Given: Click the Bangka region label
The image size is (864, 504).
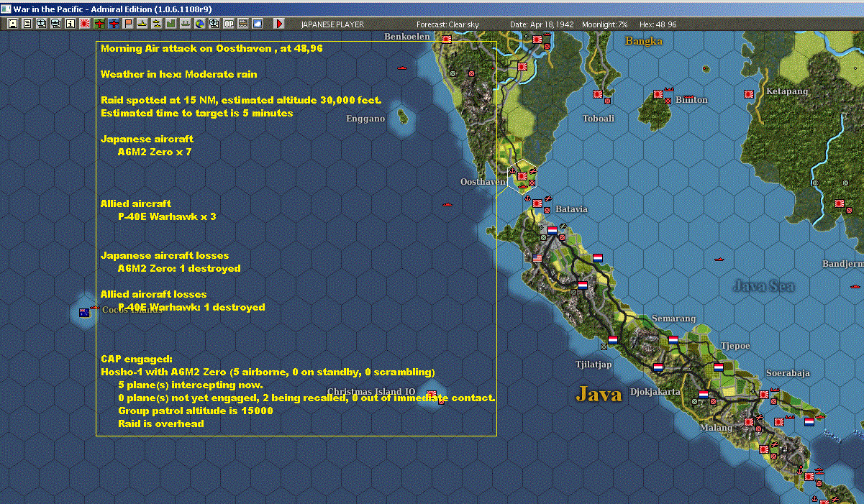Looking at the screenshot, I should point(644,41).
